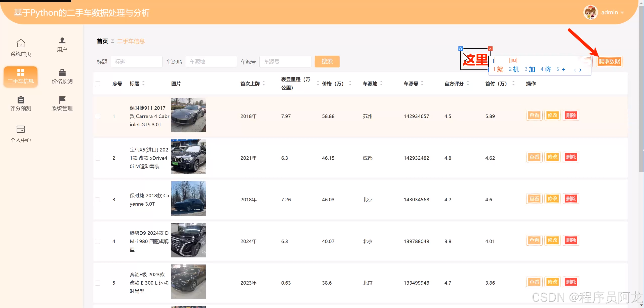Screen dimensions: 644x308
Task: Check the checkbox for row 1
Action: point(98,116)
